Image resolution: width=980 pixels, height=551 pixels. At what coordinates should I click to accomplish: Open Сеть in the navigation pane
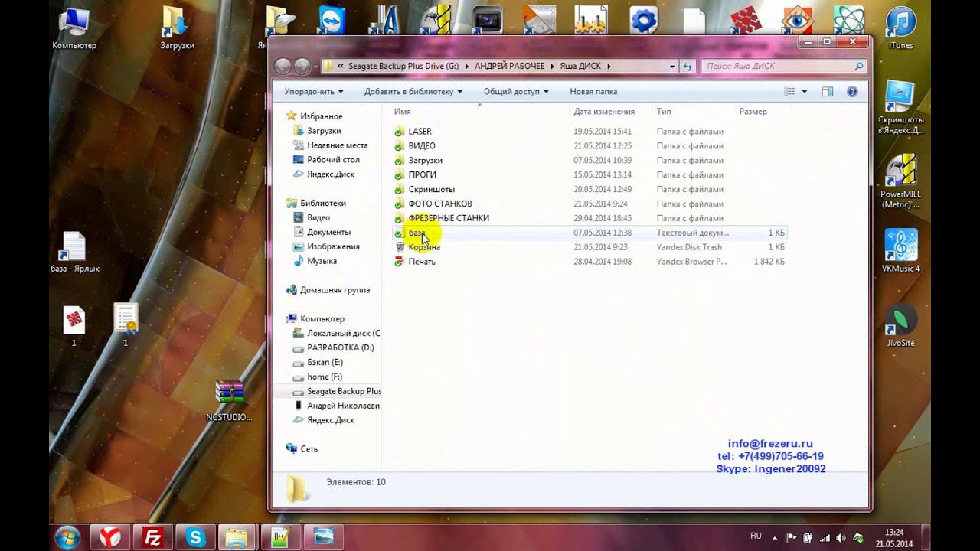pos(309,450)
